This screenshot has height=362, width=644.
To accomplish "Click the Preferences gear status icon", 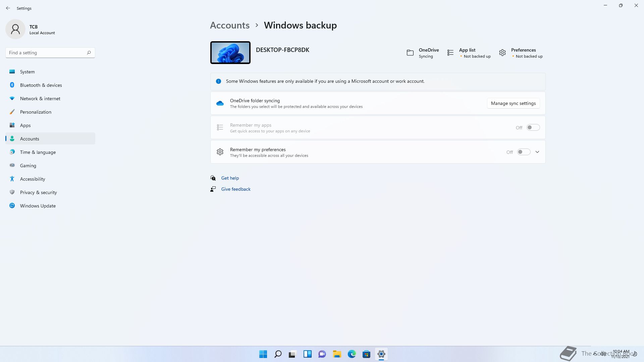I will click(502, 53).
